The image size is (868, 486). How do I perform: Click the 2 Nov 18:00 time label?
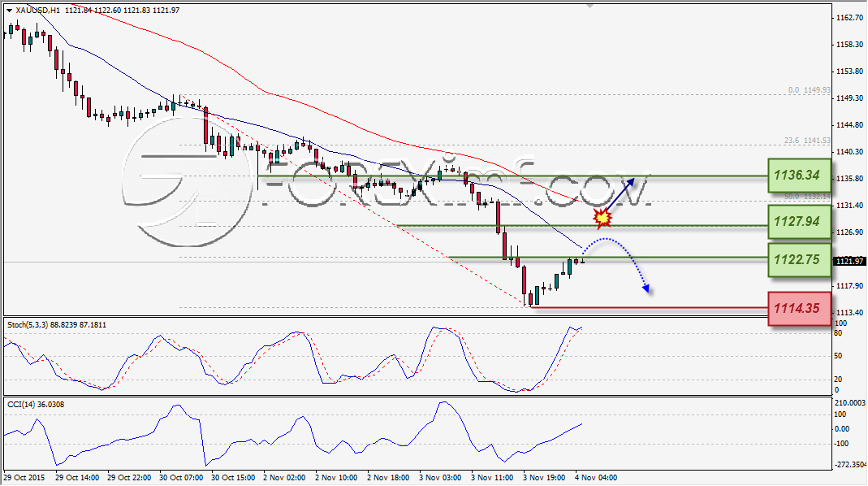(388, 477)
